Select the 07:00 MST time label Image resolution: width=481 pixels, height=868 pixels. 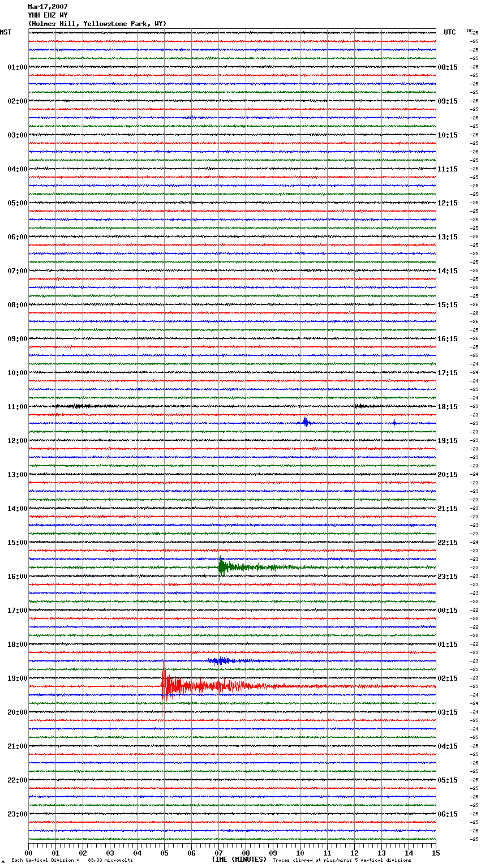click(x=17, y=271)
